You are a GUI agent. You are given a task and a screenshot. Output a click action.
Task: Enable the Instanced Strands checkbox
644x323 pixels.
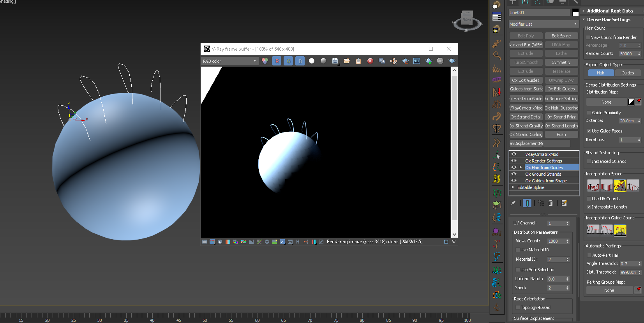point(589,161)
